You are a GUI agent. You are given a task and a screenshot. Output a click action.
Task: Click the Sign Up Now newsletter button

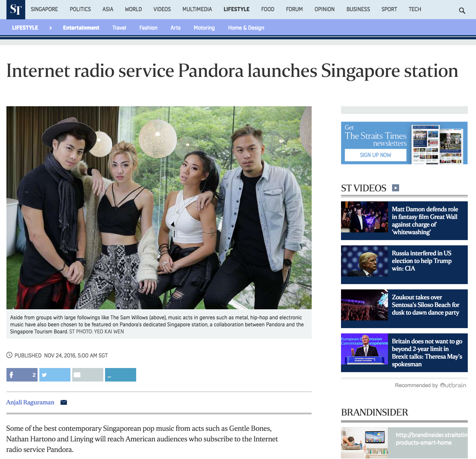click(375, 155)
